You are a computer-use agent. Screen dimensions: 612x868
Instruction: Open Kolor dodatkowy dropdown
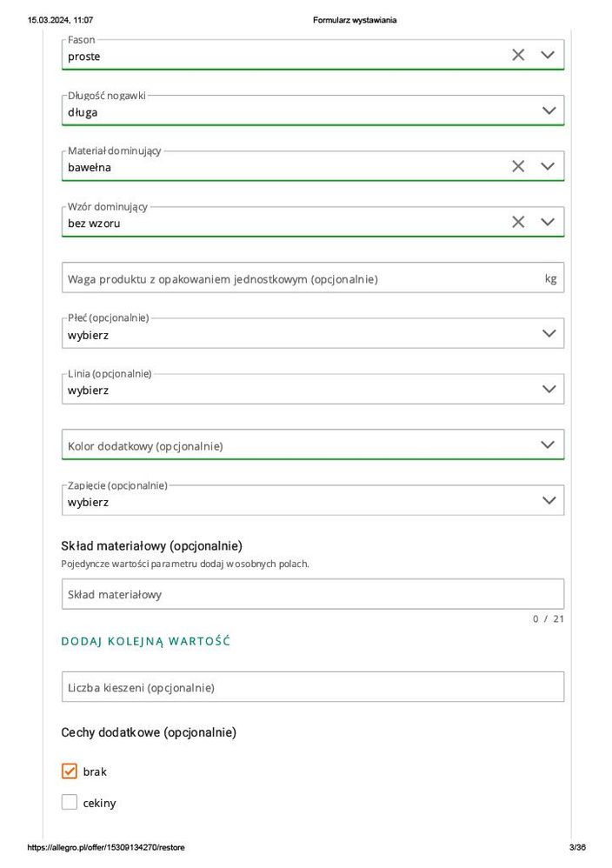click(x=548, y=444)
